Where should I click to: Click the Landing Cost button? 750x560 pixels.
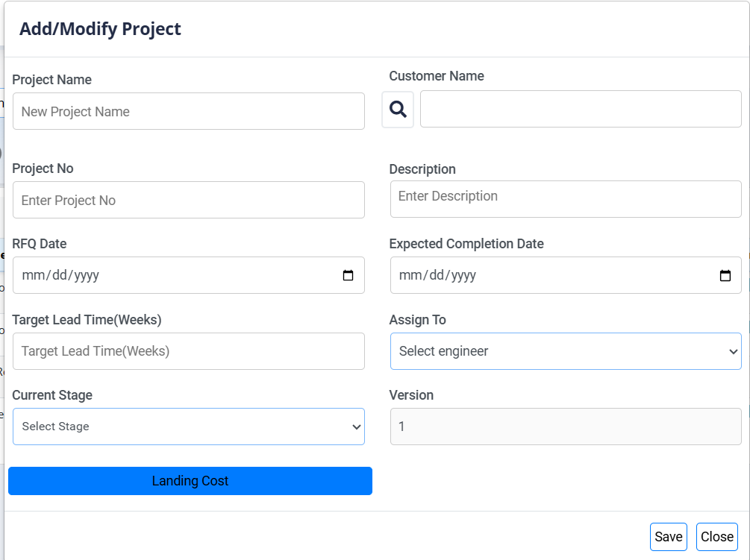(190, 480)
